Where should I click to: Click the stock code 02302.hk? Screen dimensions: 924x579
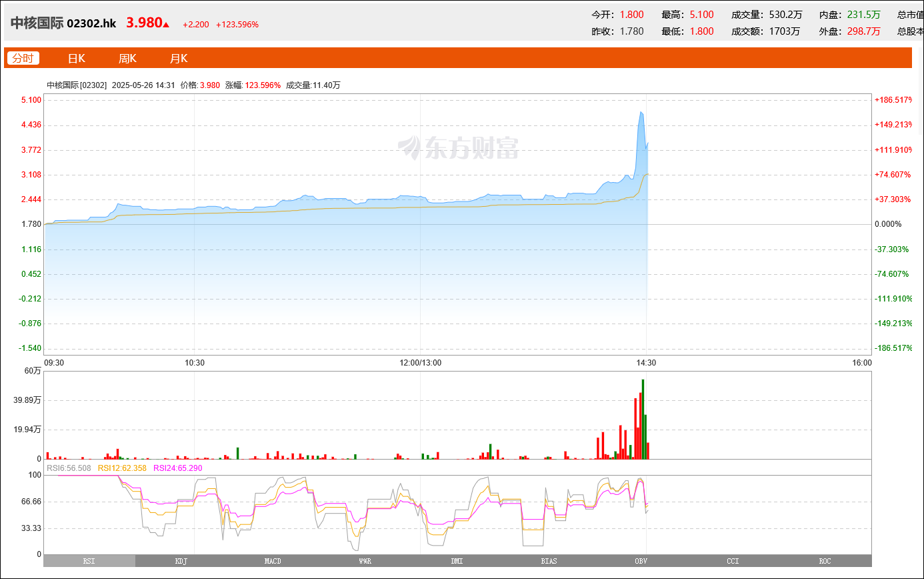[x=92, y=23]
